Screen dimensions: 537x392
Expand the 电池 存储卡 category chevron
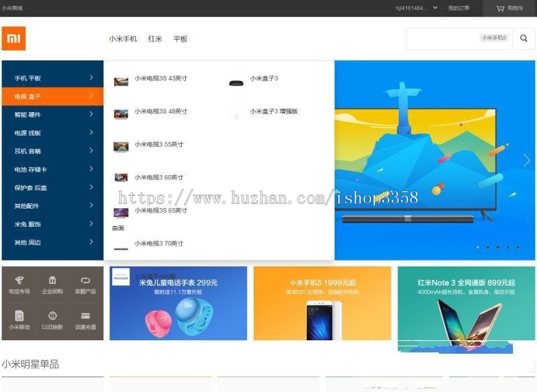pos(91,168)
